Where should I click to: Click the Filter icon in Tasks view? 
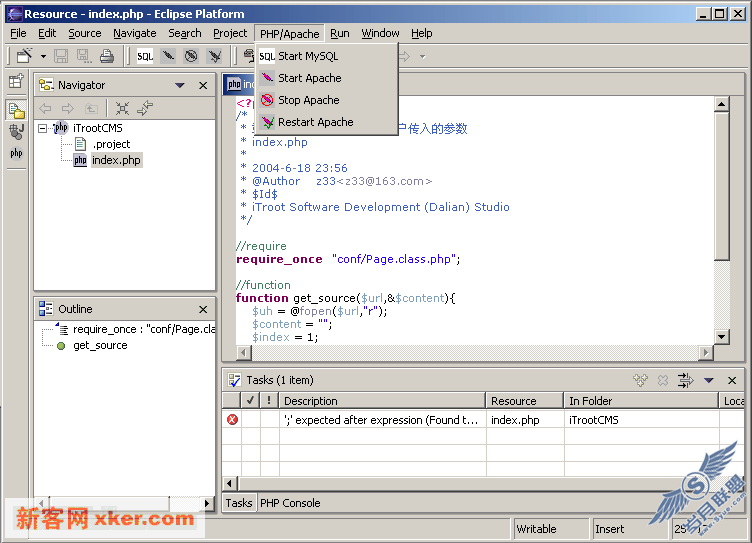[x=686, y=380]
